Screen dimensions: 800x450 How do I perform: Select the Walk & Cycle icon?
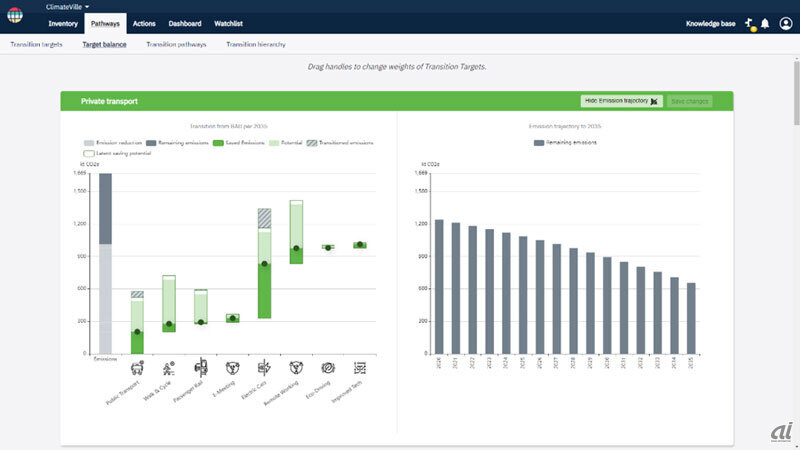point(169,367)
